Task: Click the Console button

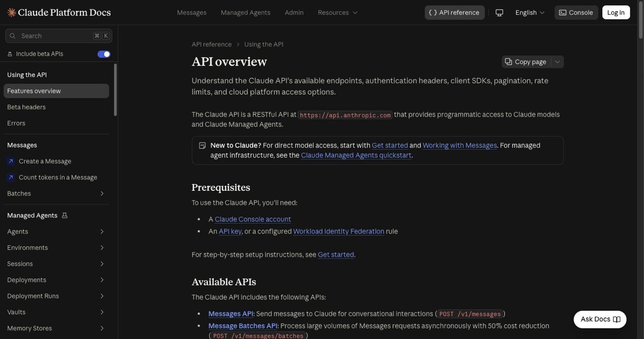Action: 576,13
